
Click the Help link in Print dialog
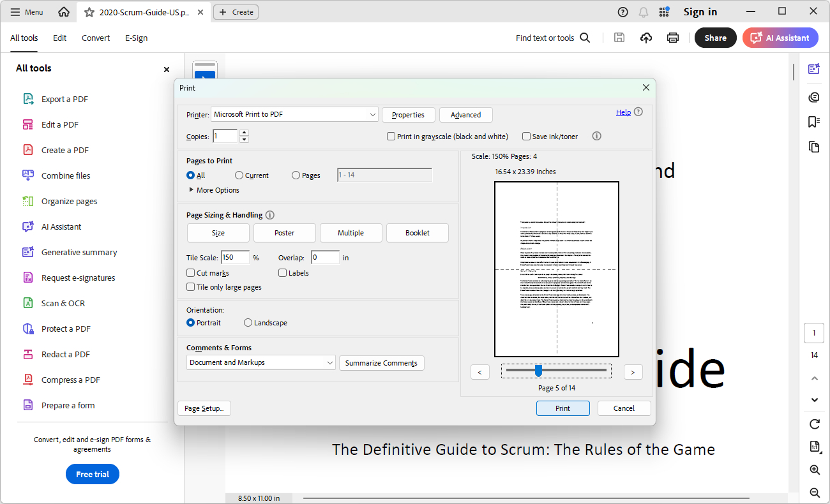623,112
